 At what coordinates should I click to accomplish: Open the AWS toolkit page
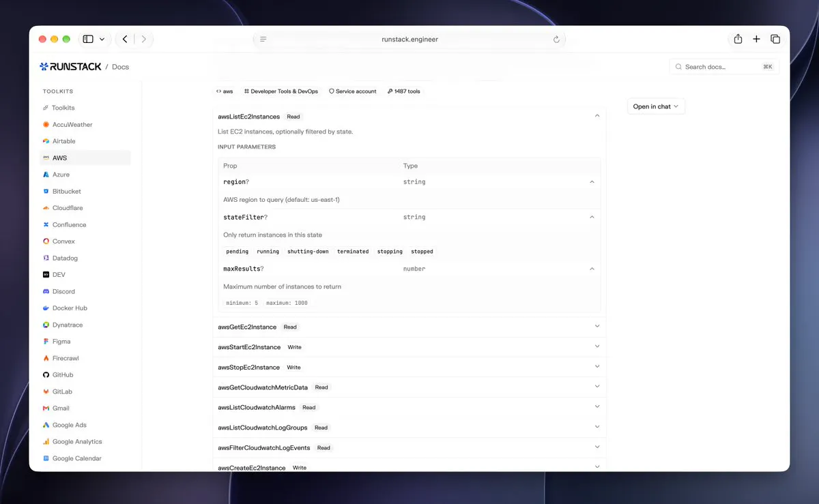tap(85, 158)
